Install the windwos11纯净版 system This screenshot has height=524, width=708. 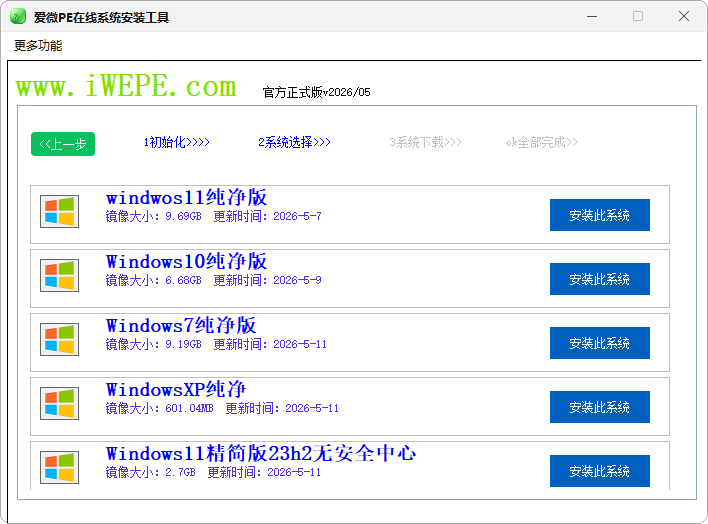point(600,215)
